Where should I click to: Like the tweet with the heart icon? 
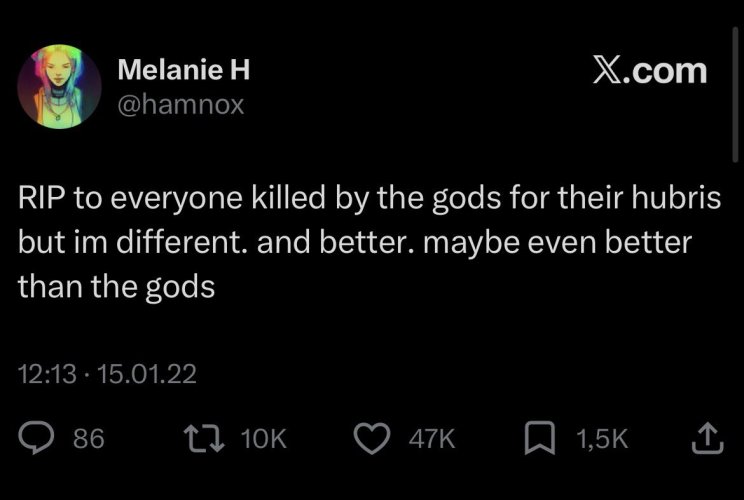(x=372, y=438)
